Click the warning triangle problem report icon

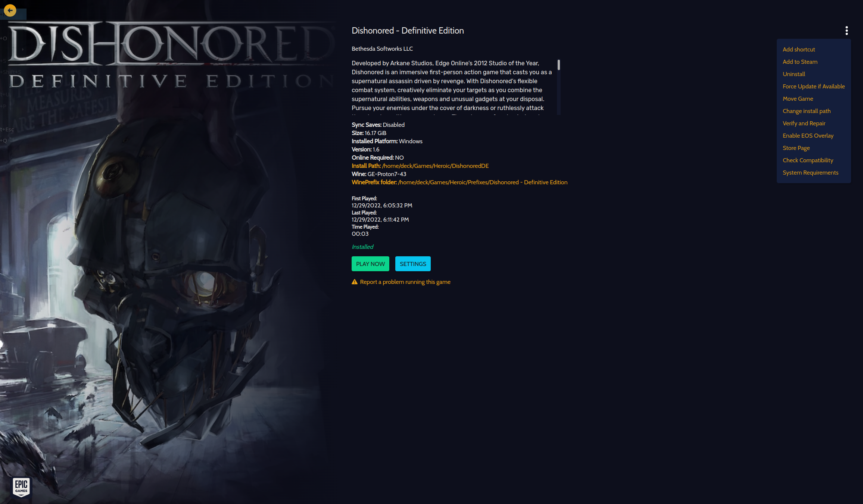[354, 282]
